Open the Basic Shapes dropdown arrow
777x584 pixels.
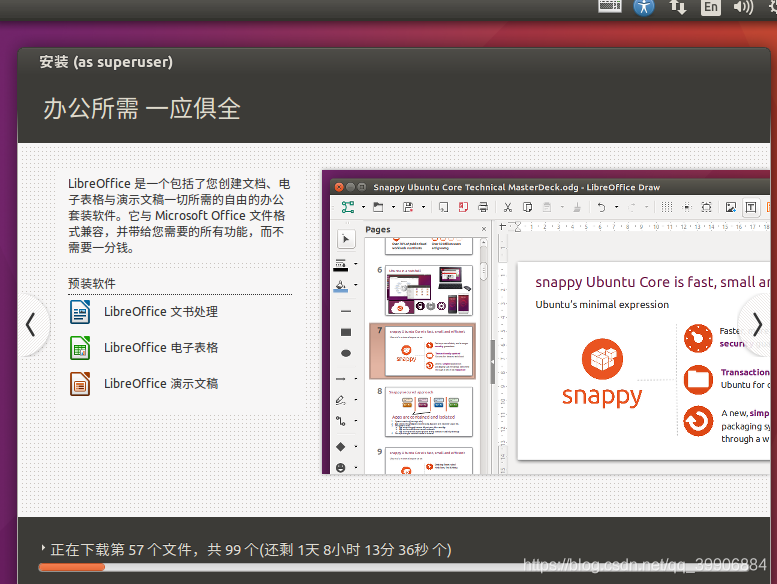(356, 447)
